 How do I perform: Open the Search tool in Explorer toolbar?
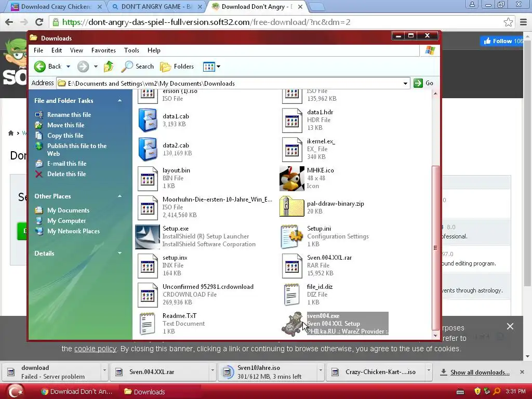pos(137,66)
